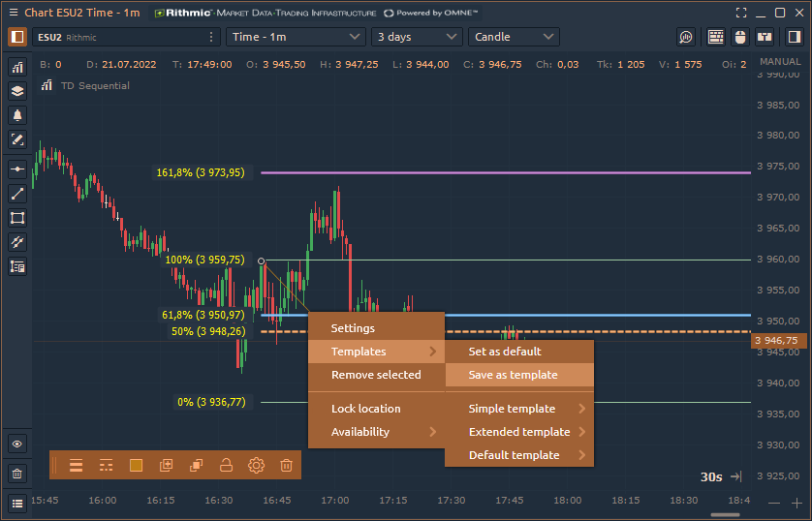
Task: Open the volume analysis magnifier tool
Action: [x=686, y=37]
